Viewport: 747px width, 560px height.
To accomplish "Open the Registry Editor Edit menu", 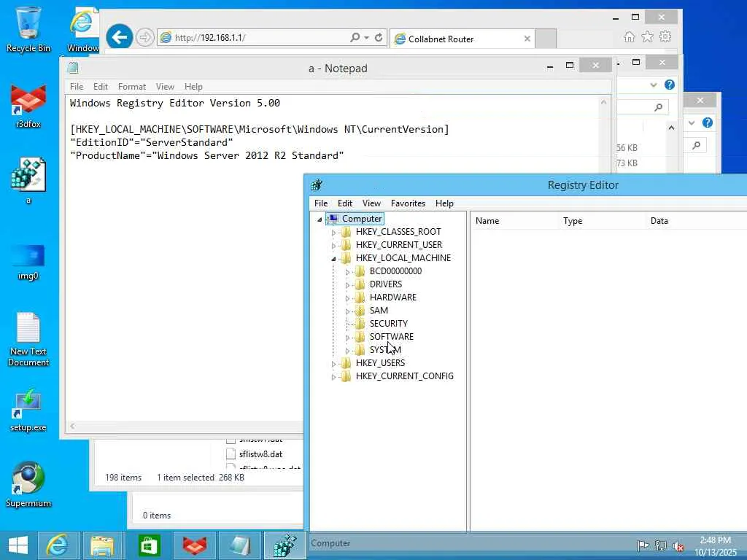I will pyautogui.click(x=345, y=203).
